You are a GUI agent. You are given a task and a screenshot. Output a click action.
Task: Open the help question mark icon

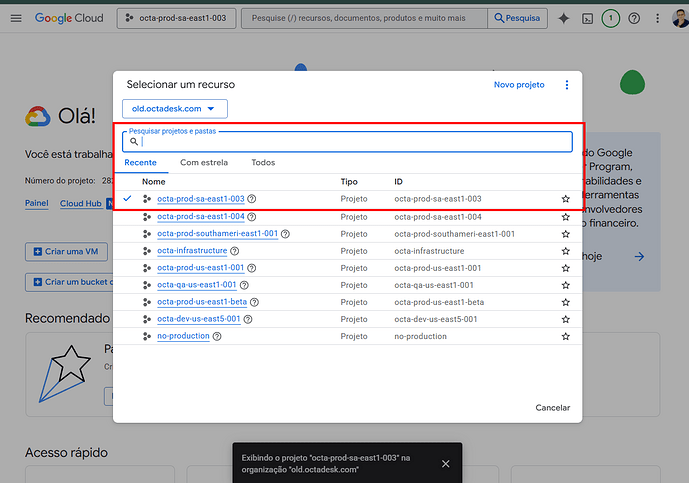634,19
